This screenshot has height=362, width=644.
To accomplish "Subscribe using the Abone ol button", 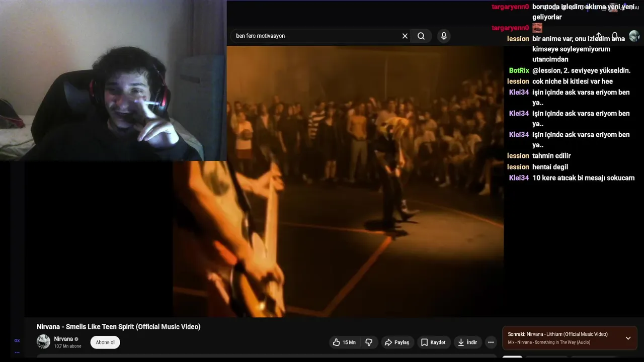I will [105, 342].
